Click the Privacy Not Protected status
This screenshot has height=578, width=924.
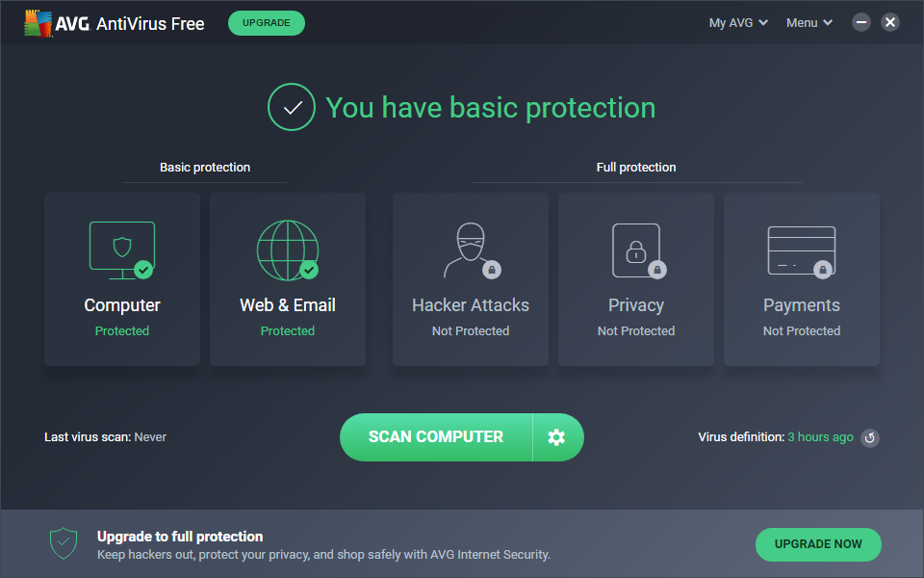coord(636,331)
